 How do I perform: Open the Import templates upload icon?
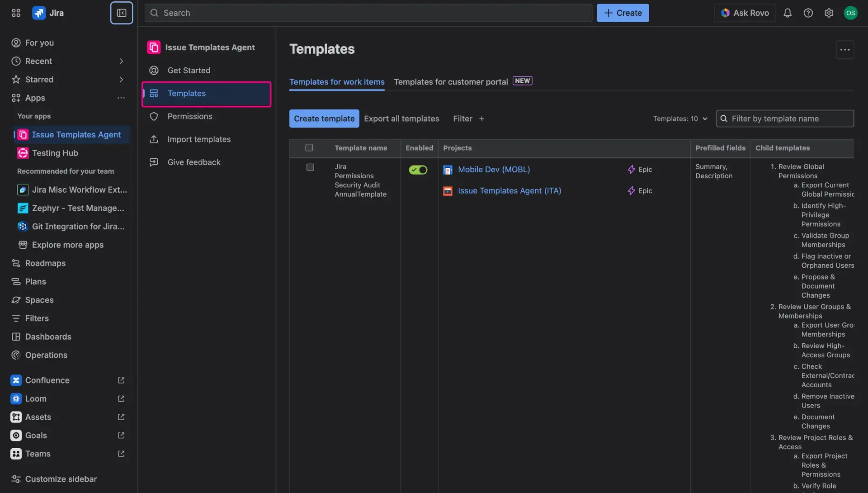coord(154,139)
